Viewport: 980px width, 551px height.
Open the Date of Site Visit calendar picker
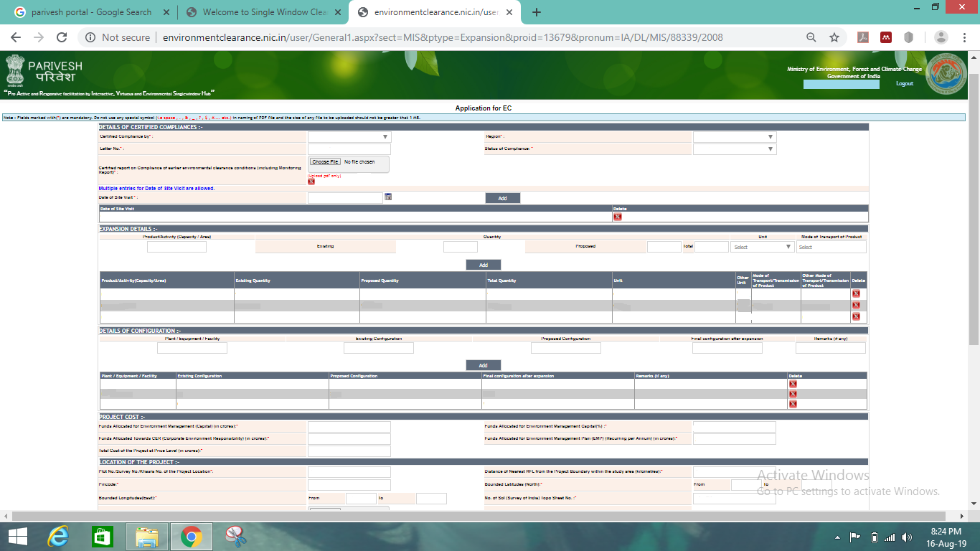(x=388, y=196)
